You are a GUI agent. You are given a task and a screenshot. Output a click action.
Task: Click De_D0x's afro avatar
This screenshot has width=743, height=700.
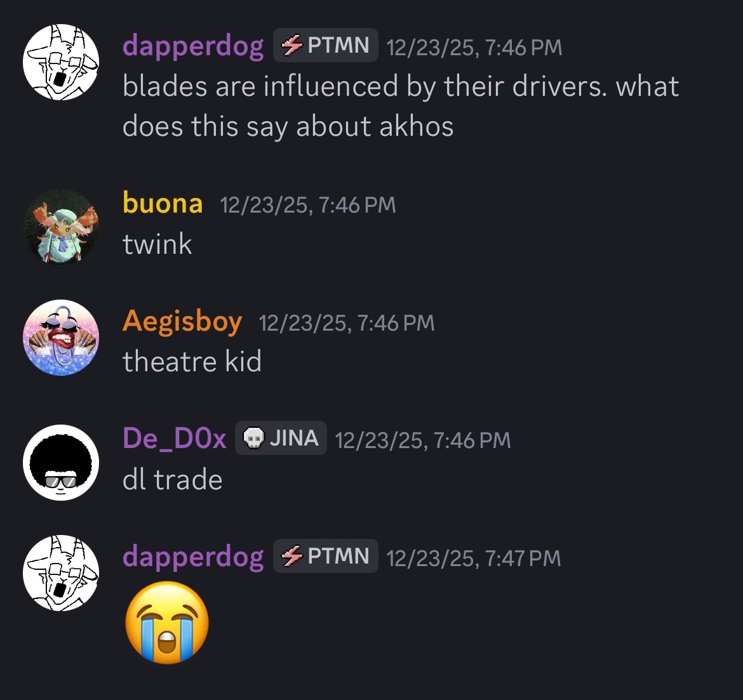[61, 462]
